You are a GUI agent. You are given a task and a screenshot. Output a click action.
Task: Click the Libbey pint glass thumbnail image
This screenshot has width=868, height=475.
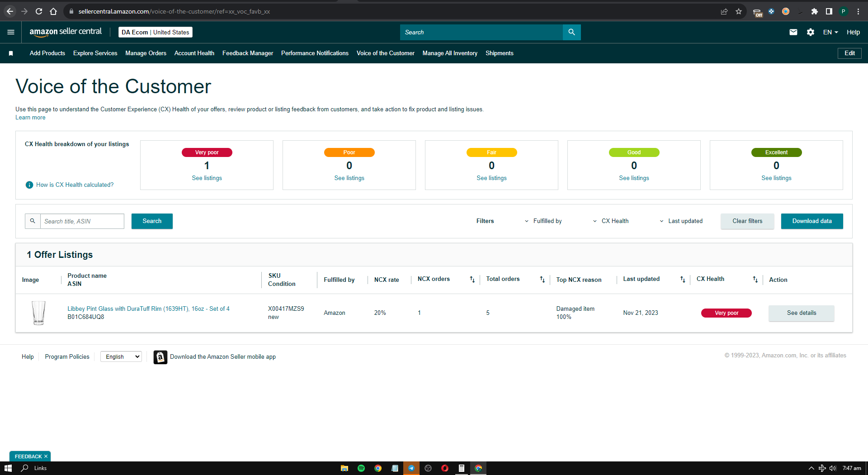click(39, 313)
